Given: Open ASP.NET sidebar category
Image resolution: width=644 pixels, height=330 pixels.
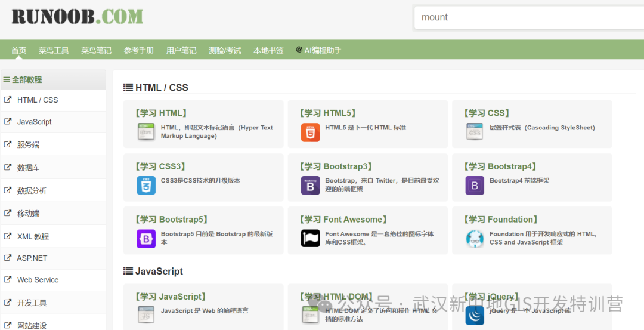Looking at the screenshot, I should point(53,258).
